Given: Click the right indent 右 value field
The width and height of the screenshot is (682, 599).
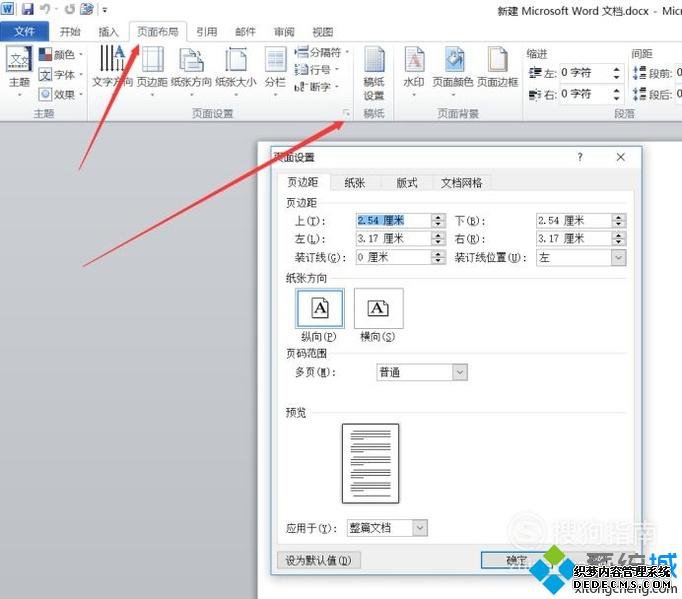Looking at the screenshot, I should pyautogui.click(x=585, y=94).
